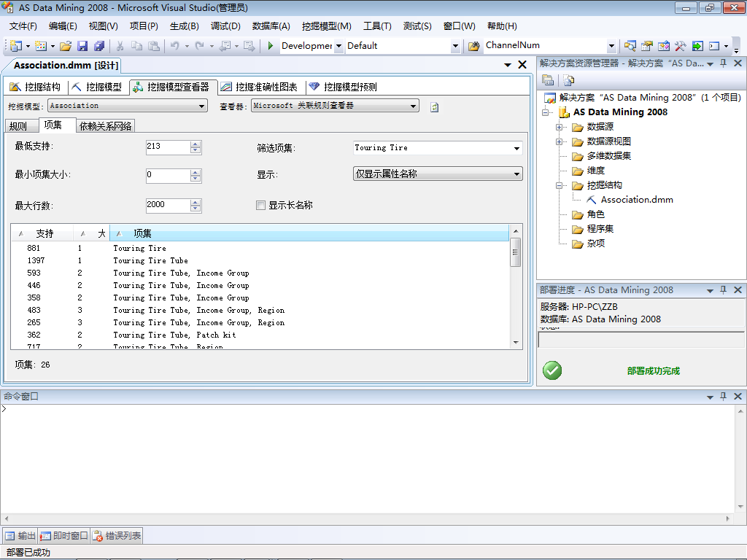This screenshot has height=560, width=747.
Task: Increase the 最低支持 value with up arrow
Action: [x=196, y=144]
